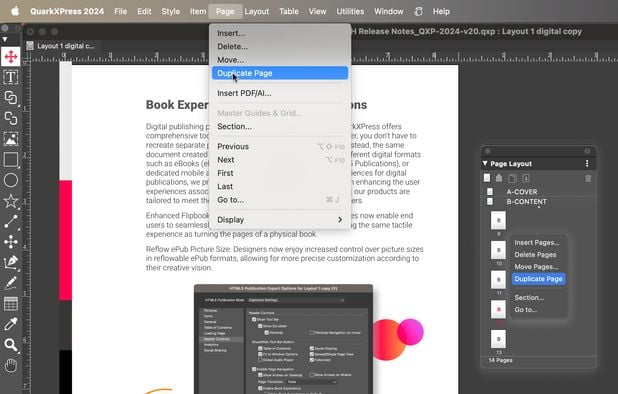This screenshot has height=394, width=618.
Task: Select the Oval Box tool
Action: click(11, 180)
